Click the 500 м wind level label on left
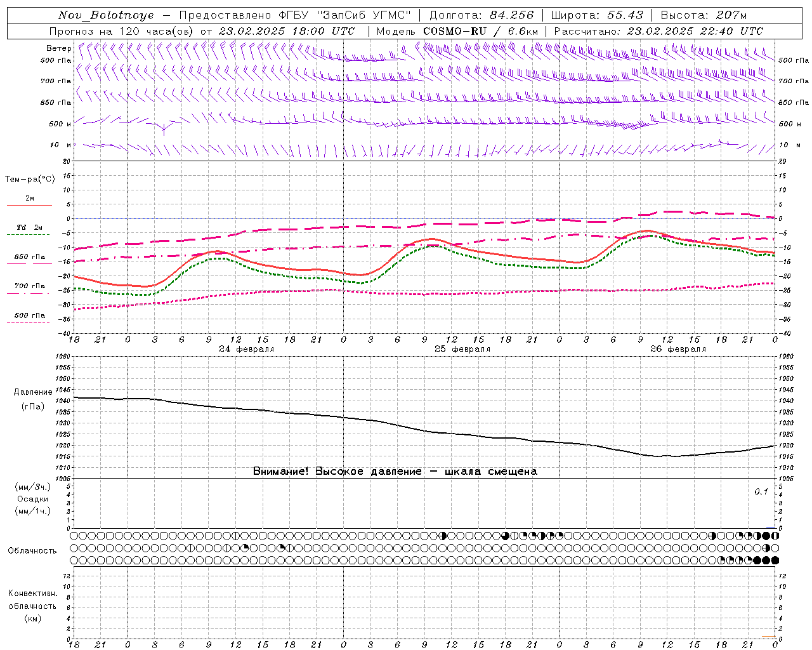This screenshot has width=812, height=650. tap(60, 124)
